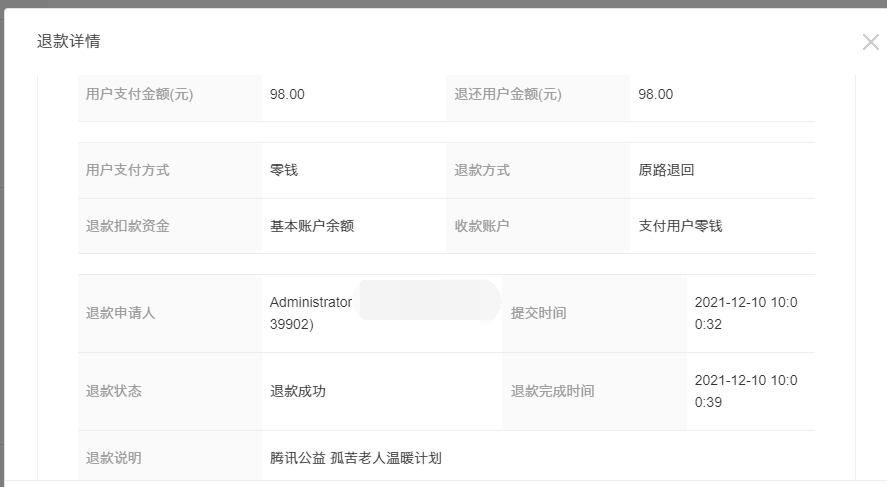Close the 退款详情 dialog
Image resolution: width=887 pixels, height=487 pixels.
tap(871, 42)
